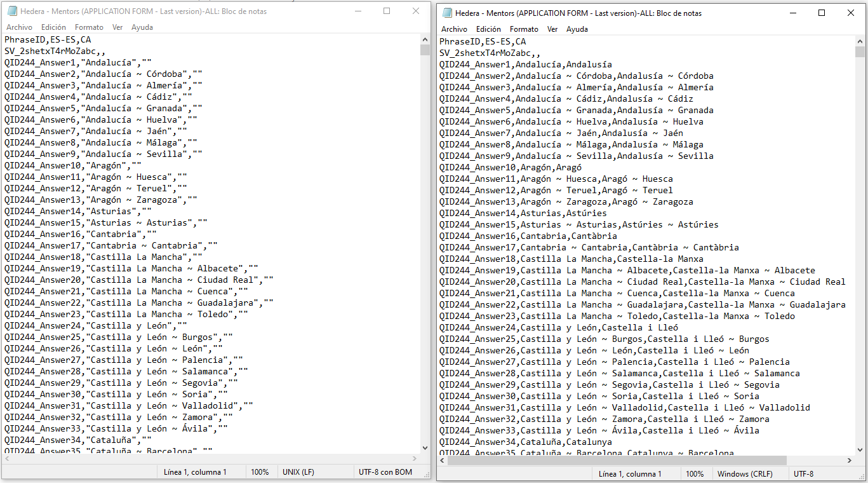The width and height of the screenshot is (868, 483).
Task: Open Ayuda menu in right Notepad window
Action: point(577,29)
